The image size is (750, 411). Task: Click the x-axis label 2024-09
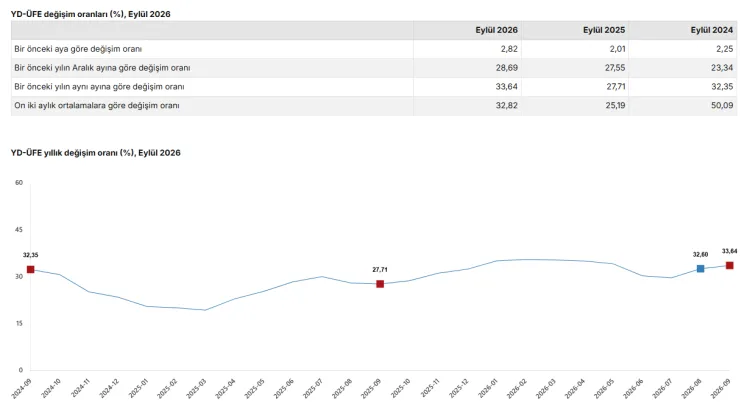click(22, 388)
